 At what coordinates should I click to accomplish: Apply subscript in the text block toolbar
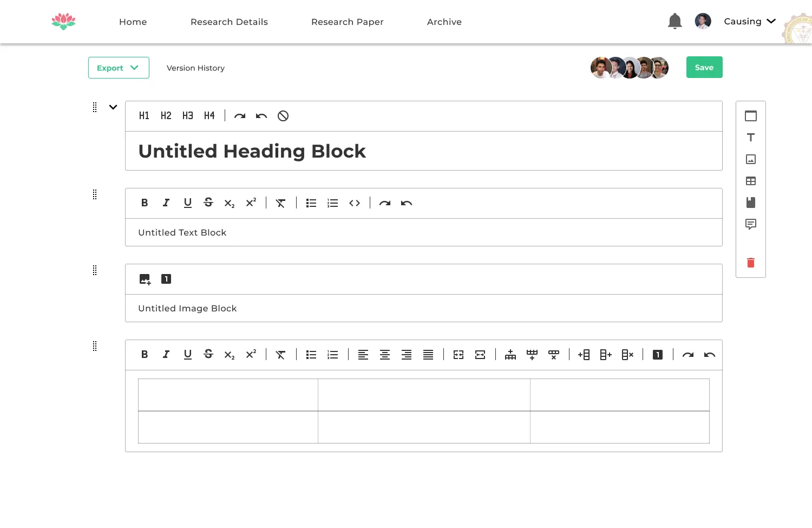230,204
